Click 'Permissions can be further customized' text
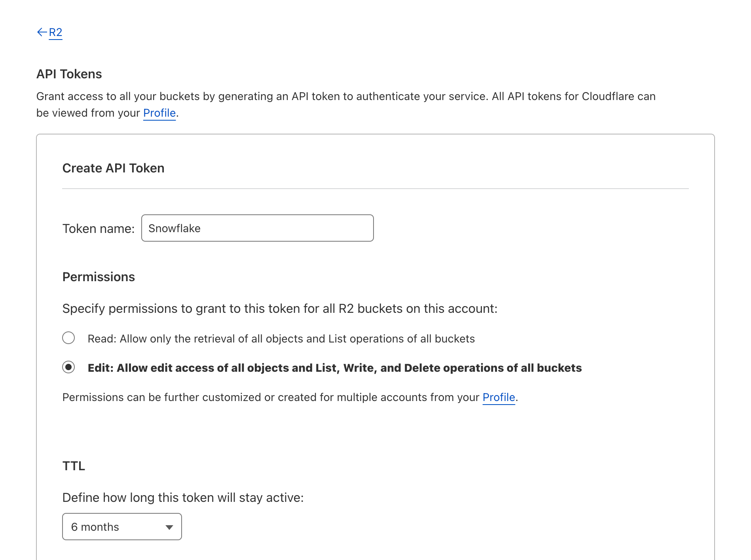 (271, 397)
